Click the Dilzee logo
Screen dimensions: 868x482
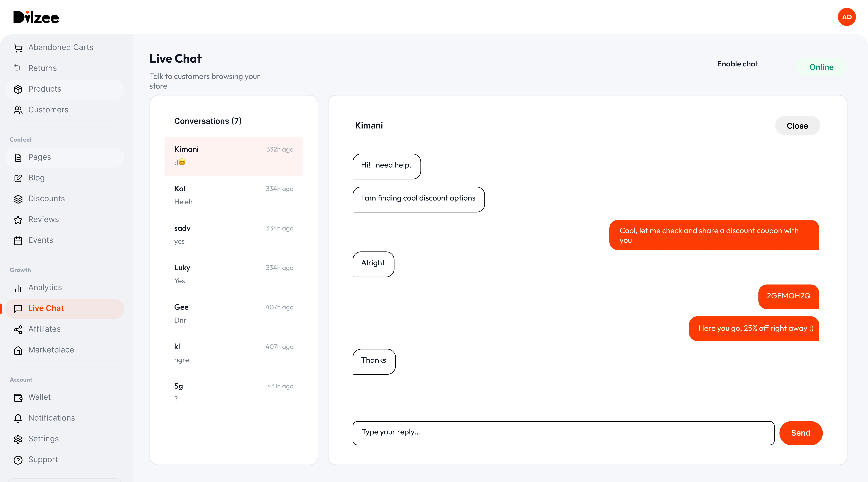tap(36, 17)
